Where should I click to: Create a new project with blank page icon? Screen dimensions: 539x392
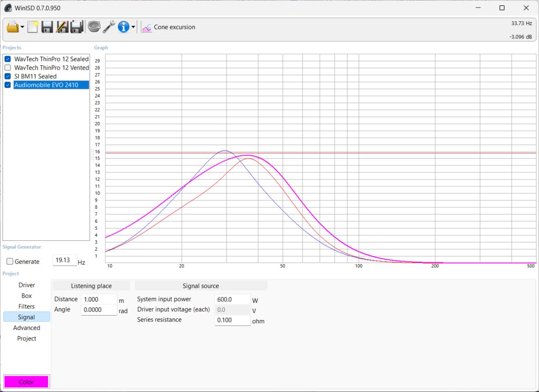click(x=33, y=27)
